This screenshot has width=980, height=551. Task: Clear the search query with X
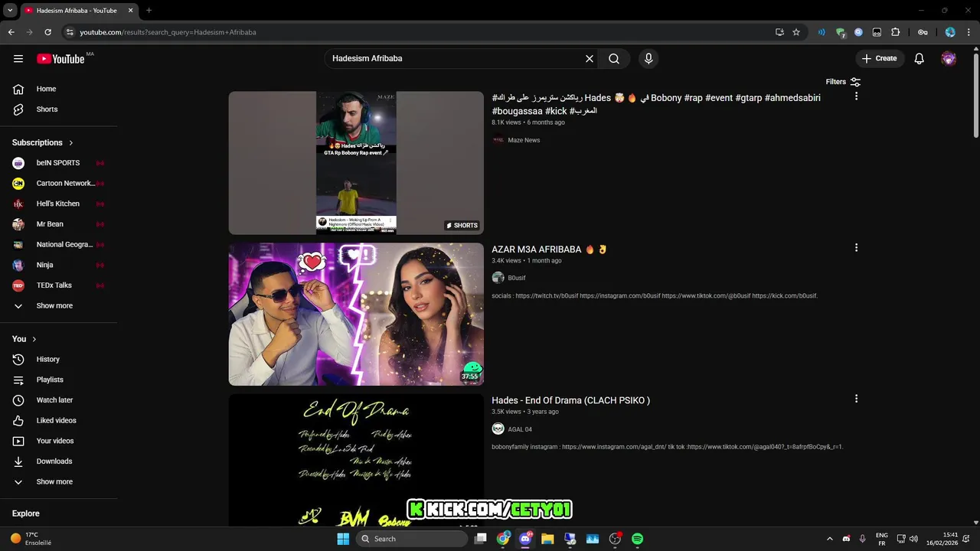point(590,59)
